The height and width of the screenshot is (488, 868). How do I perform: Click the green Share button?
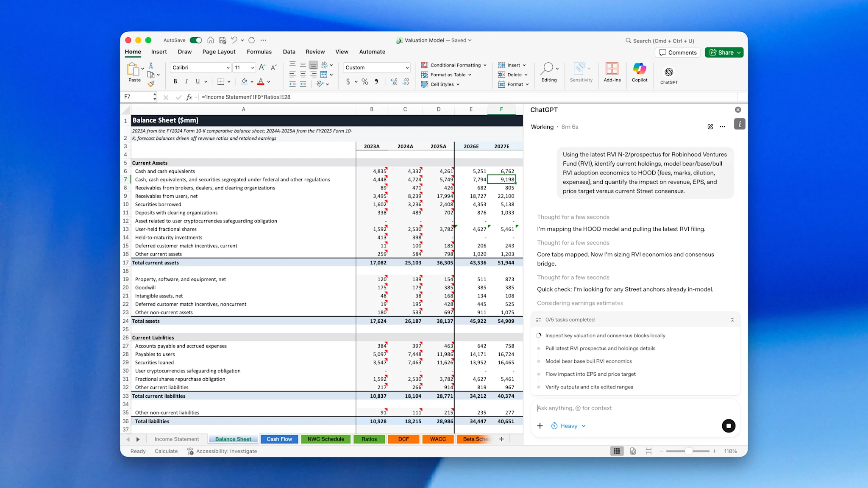[x=724, y=53]
